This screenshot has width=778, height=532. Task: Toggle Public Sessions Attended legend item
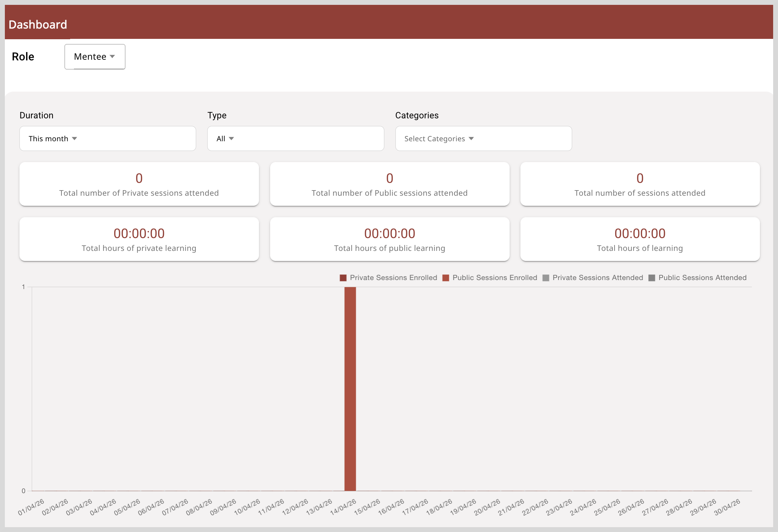click(x=697, y=278)
